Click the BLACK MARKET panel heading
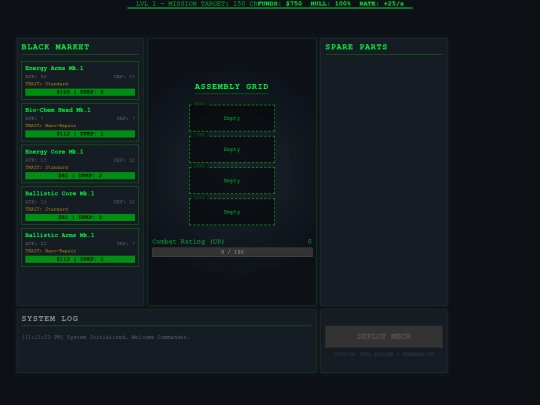 55,47
